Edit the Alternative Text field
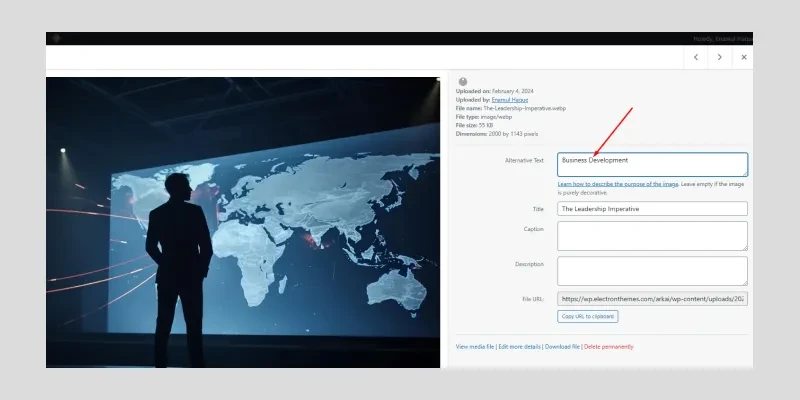 click(652, 164)
